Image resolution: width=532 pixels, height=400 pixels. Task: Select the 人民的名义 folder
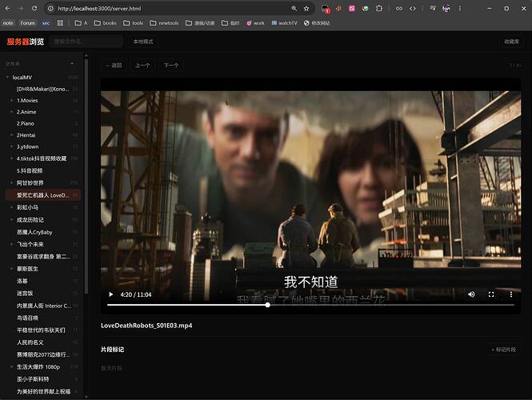tap(43, 342)
